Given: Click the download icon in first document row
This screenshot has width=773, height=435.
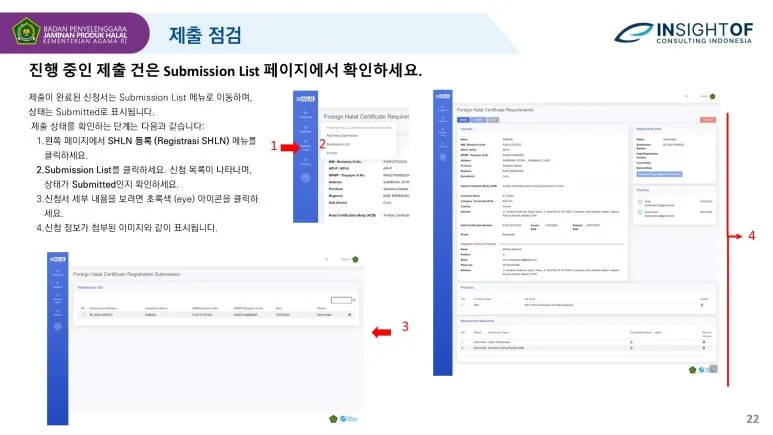Looking at the screenshot, I should [631, 343].
